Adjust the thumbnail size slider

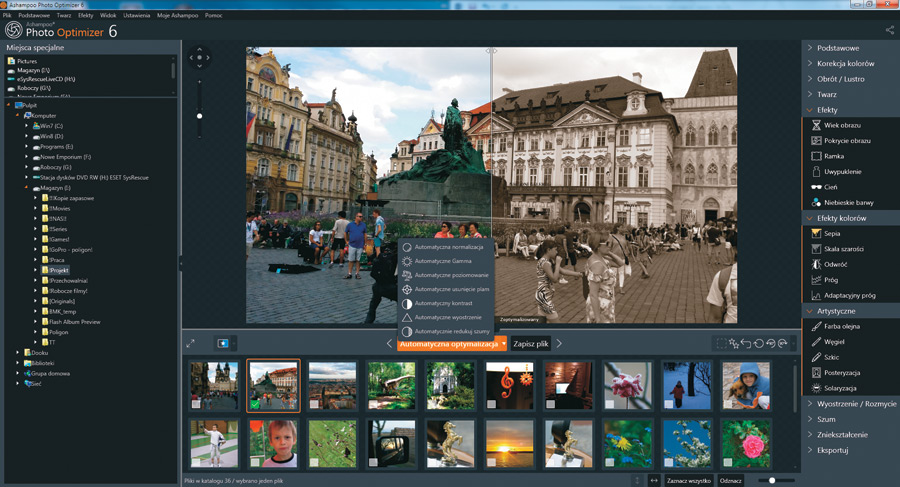click(x=772, y=480)
